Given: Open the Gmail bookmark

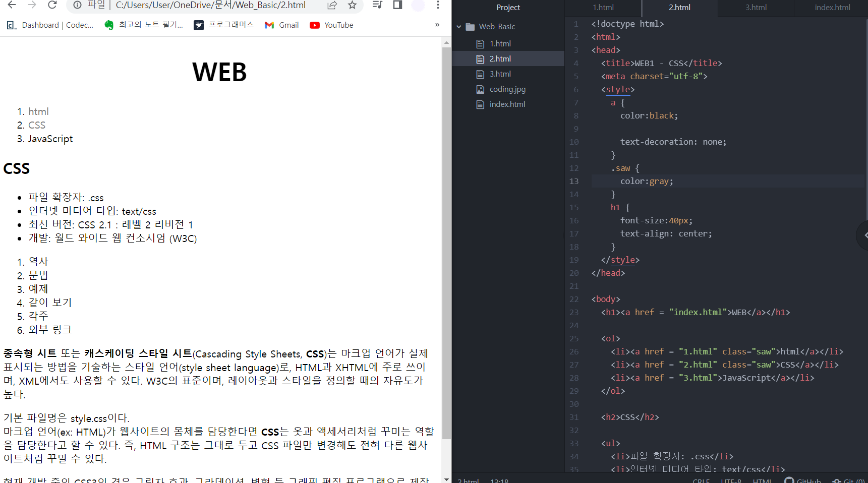Looking at the screenshot, I should click(x=281, y=25).
